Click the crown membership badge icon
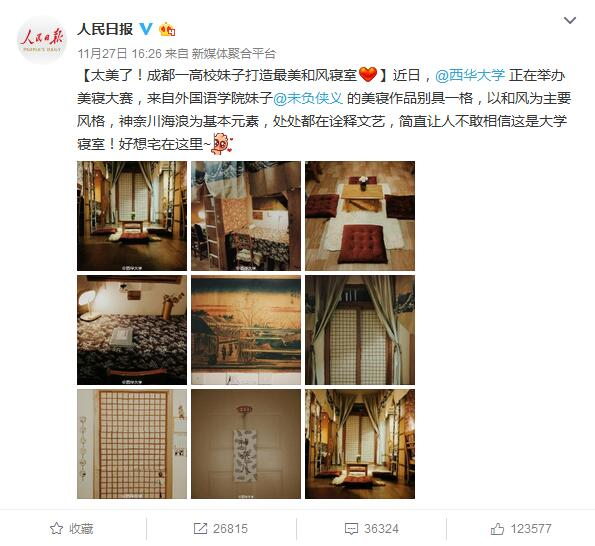Screen dimensions: 595x546 [167, 29]
